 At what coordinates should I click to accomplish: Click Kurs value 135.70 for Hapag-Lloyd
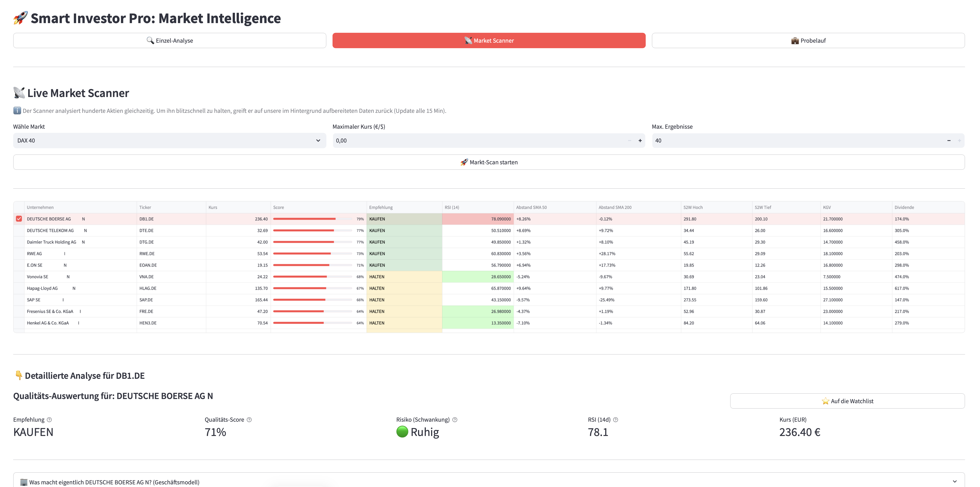click(x=238, y=288)
